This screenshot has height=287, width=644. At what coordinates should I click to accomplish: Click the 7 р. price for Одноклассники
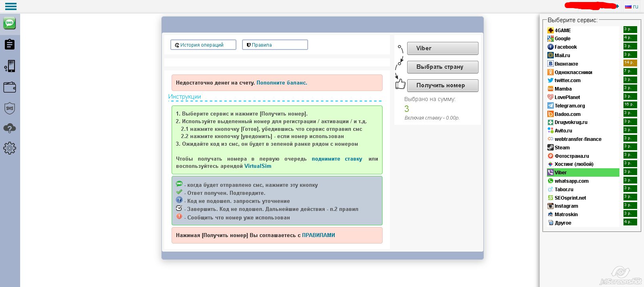[x=630, y=71]
